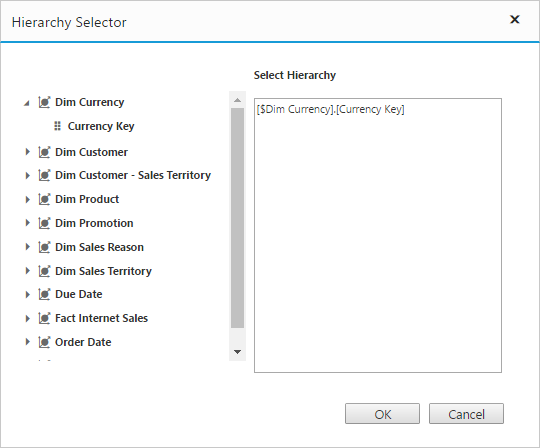
Task: Click the Dim Product dimension icon
Action: point(44,199)
